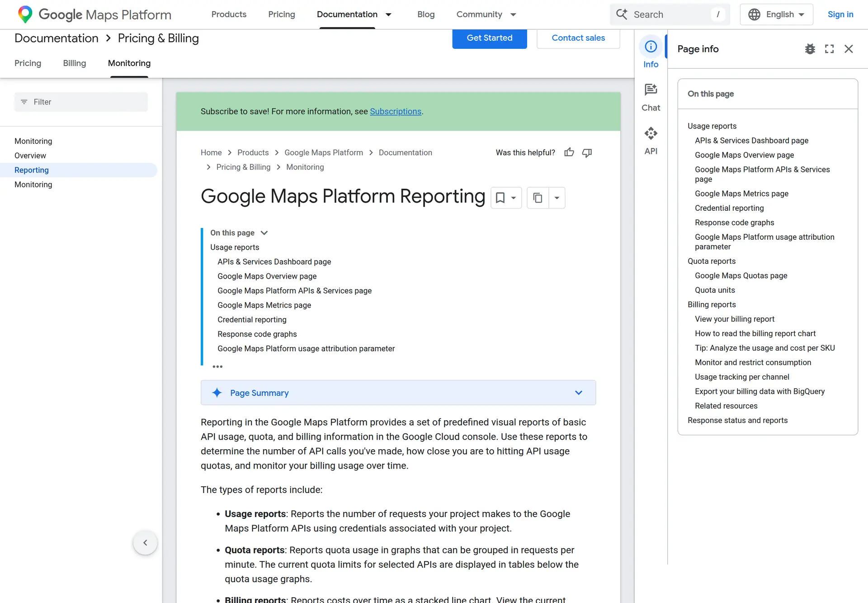Click the Page Summary sparkle icon

pos(217,393)
